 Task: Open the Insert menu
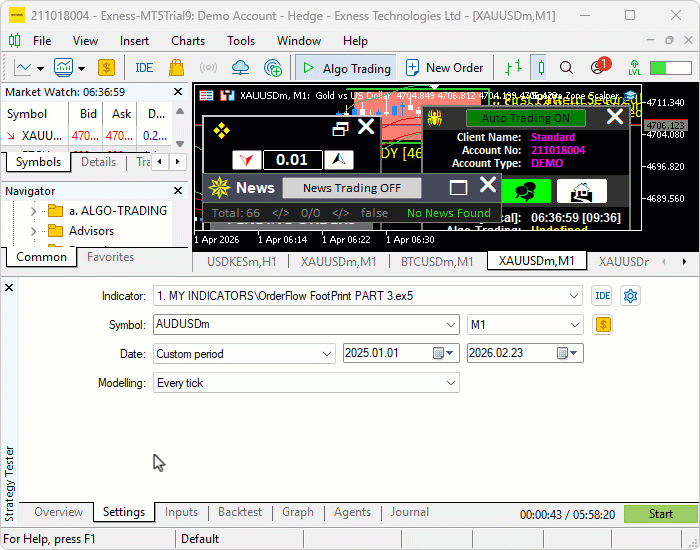pos(134,41)
